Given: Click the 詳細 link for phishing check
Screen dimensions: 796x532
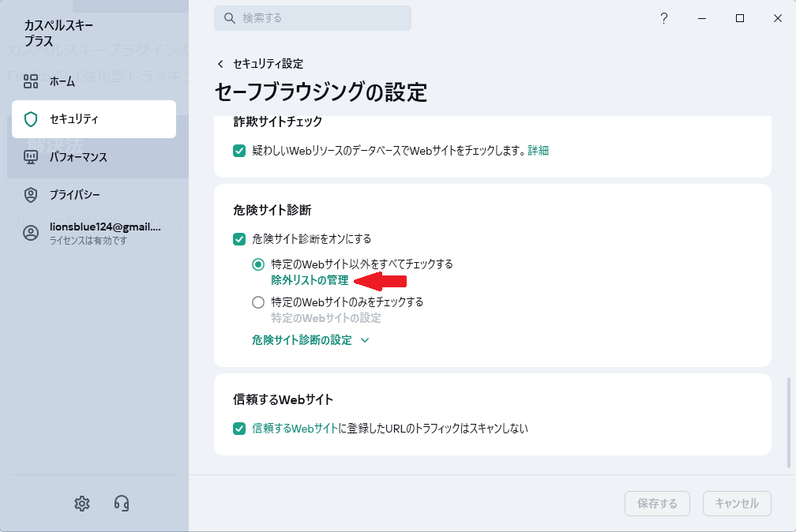Looking at the screenshot, I should pos(538,151).
